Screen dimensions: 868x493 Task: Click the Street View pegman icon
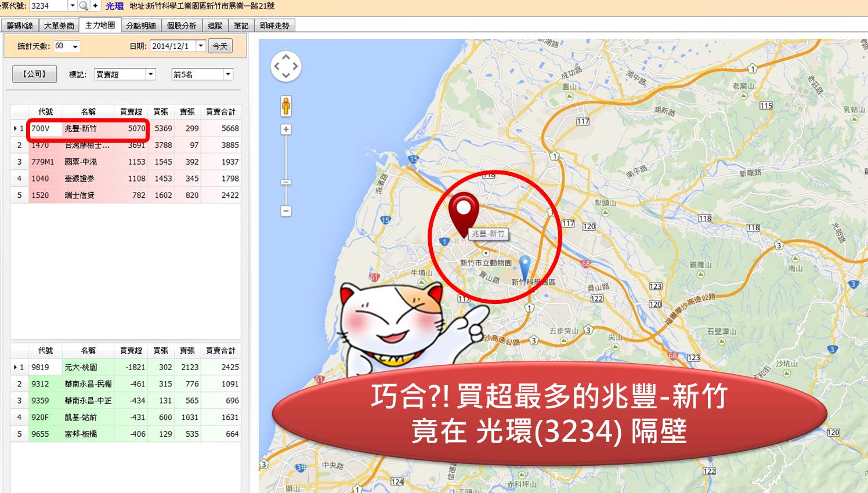pyautogui.click(x=285, y=106)
